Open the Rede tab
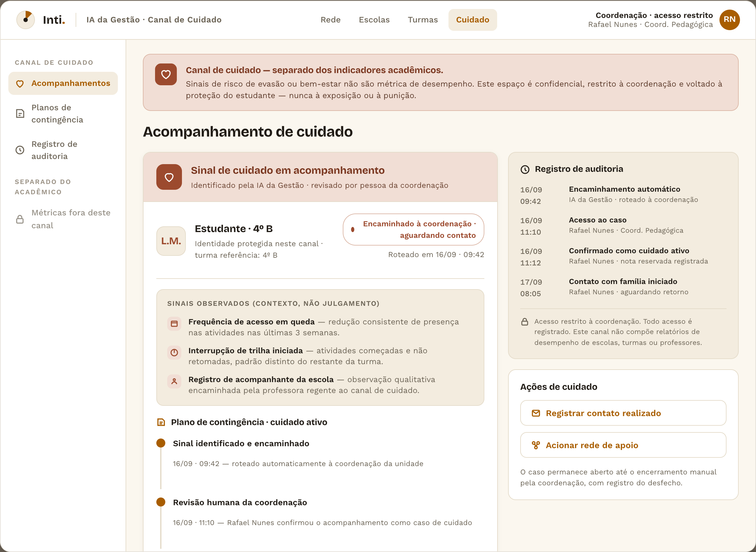 (x=331, y=20)
